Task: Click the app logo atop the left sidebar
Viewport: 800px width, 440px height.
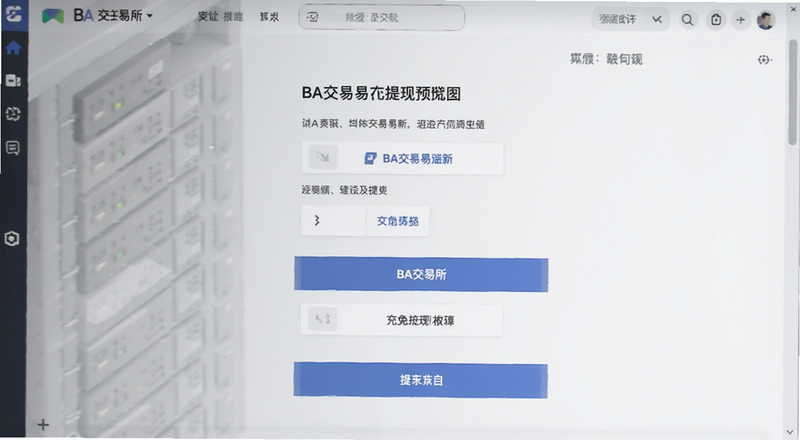Action: pyautogui.click(x=13, y=13)
